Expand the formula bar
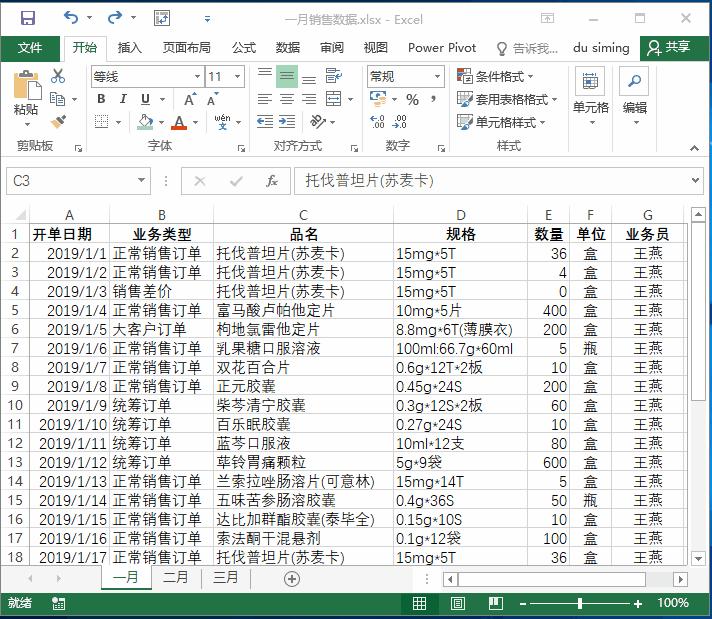 695,180
